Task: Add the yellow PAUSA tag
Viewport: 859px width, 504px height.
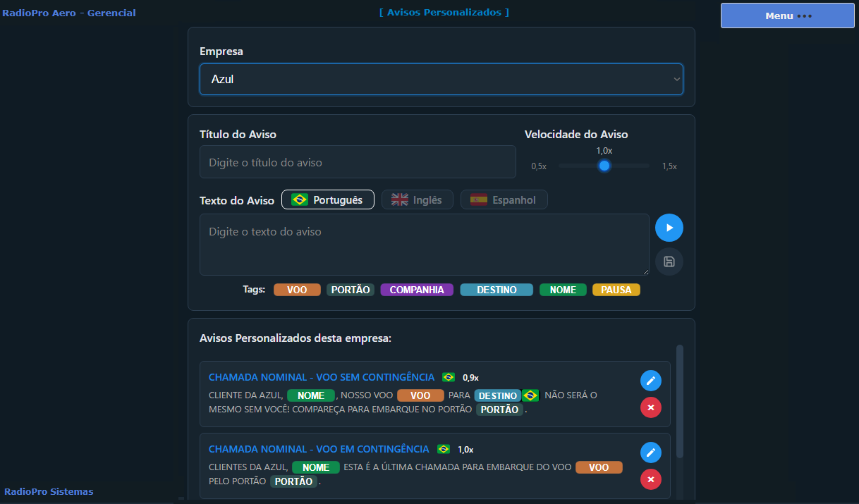Action: 616,290
